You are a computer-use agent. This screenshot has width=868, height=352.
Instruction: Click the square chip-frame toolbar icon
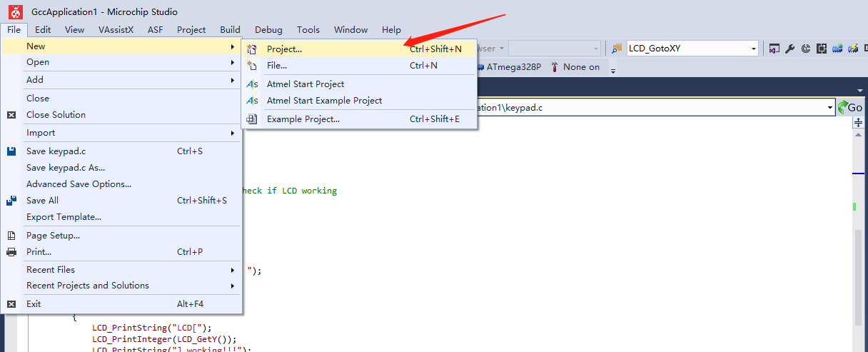pyautogui.click(x=822, y=49)
